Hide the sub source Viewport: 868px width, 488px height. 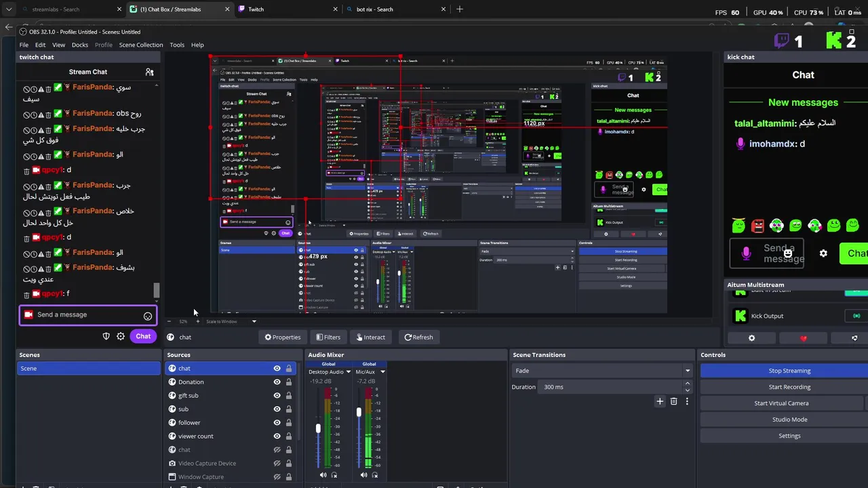click(277, 409)
